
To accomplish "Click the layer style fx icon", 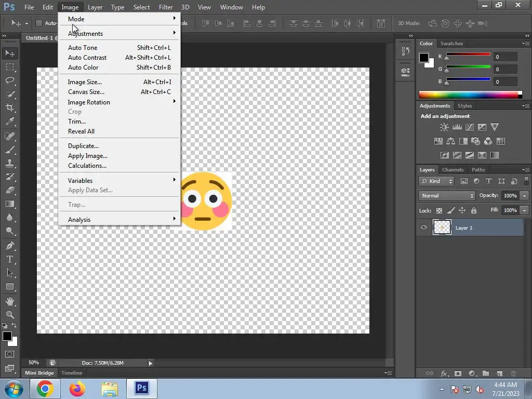I will coord(444,374).
